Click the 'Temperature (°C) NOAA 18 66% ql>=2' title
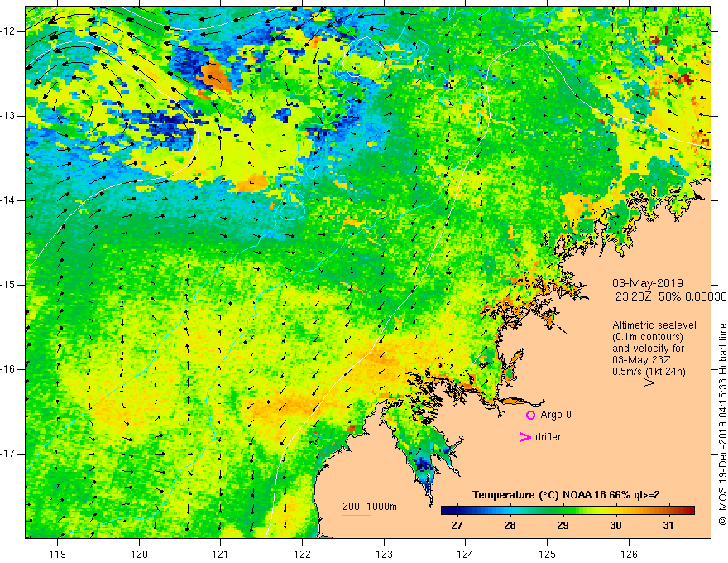 (x=566, y=495)
